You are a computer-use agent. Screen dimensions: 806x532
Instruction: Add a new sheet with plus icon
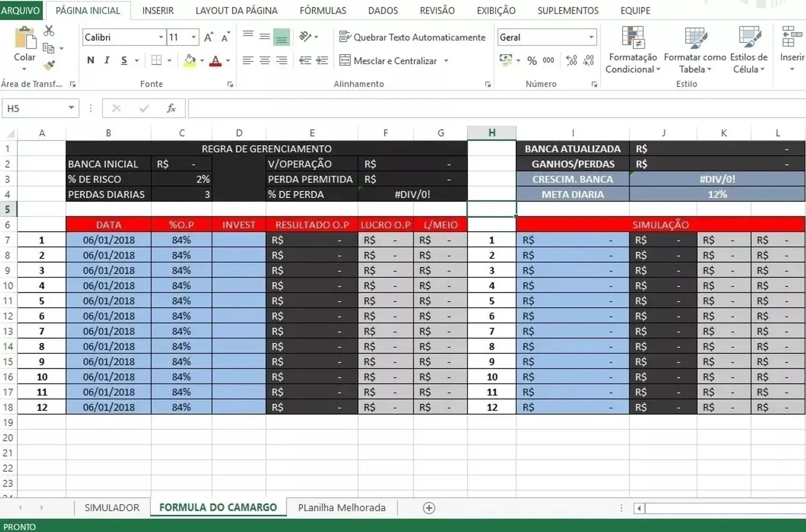[429, 508]
